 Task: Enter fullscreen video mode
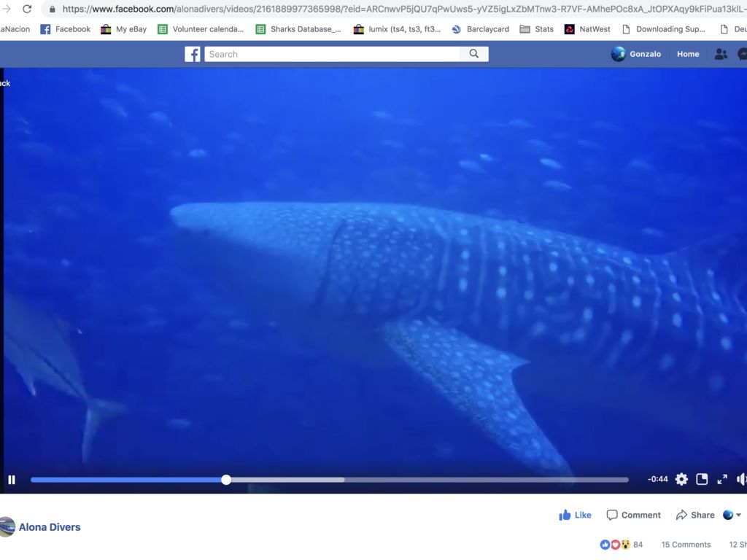pyautogui.click(x=722, y=479)
